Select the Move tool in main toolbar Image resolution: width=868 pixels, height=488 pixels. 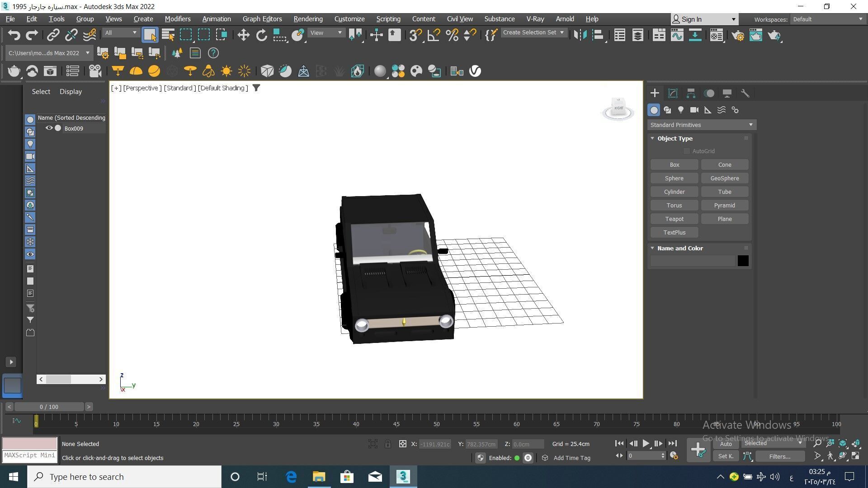pos(243,35)
